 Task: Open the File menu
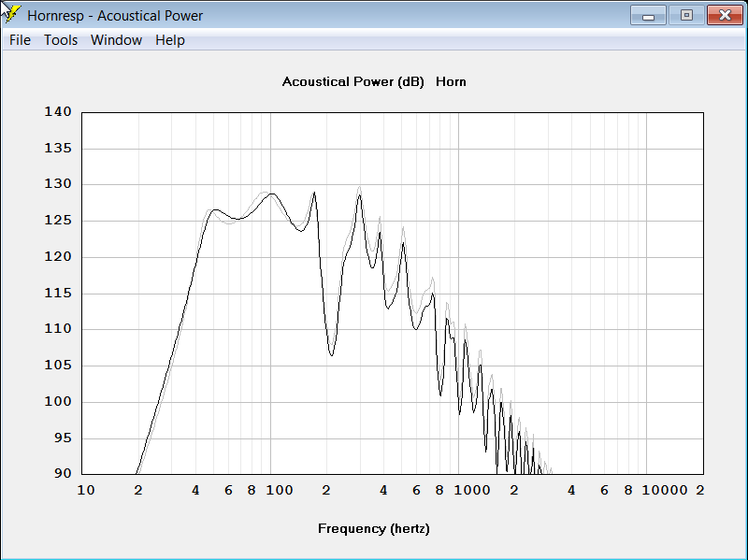(x=20, y=40)
